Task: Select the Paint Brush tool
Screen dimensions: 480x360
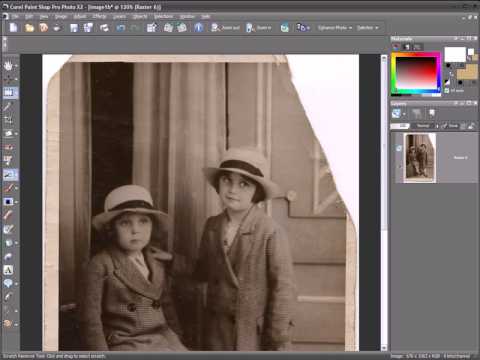Action: tap(8, 188)
